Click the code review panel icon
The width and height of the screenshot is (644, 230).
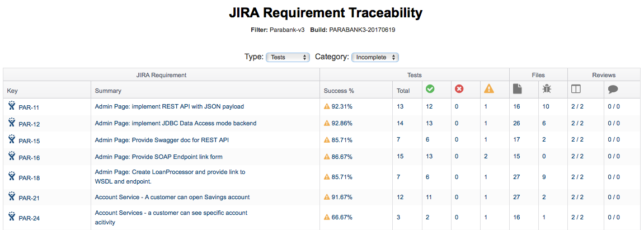click(576, 90)
